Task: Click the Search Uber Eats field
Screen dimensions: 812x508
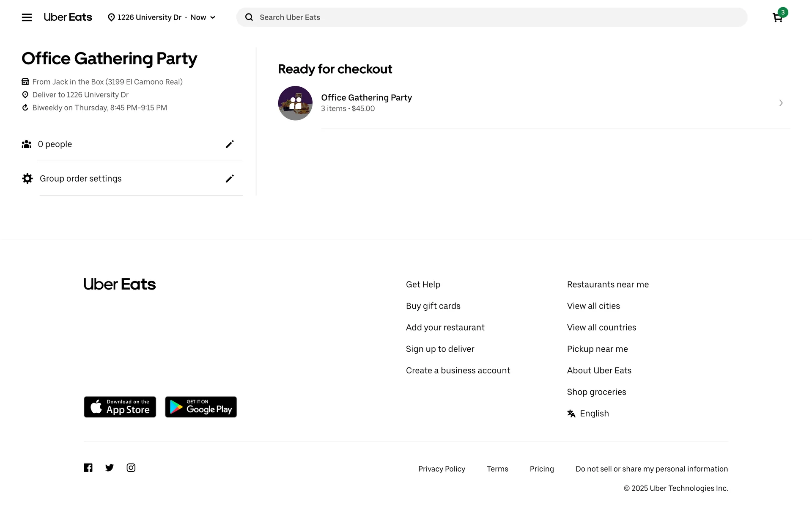Action: (x=491, y=17)
